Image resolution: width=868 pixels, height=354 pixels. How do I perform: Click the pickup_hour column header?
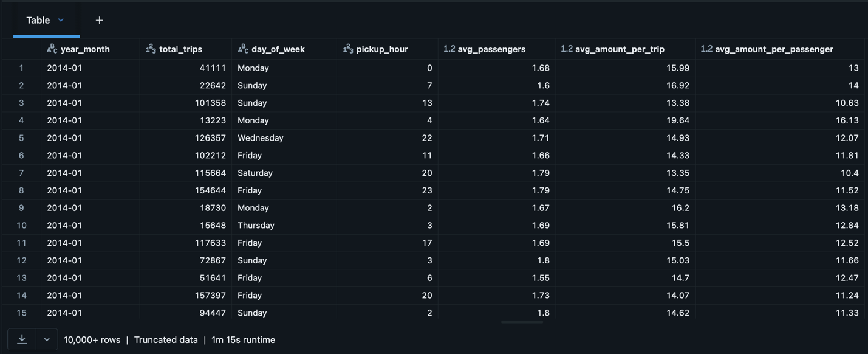(382, 49)
